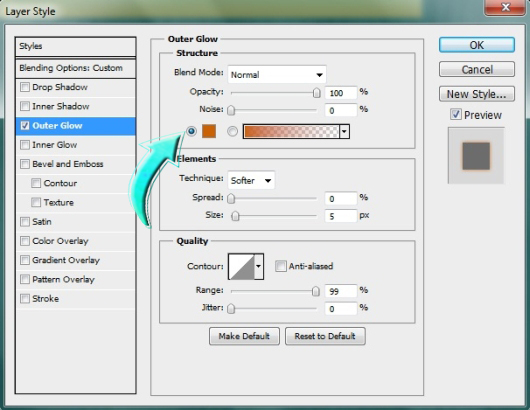Viewport: 530px width, 410px height.
Task: Tick the Texture sub-option checkbox
Action: click(36, 202)
